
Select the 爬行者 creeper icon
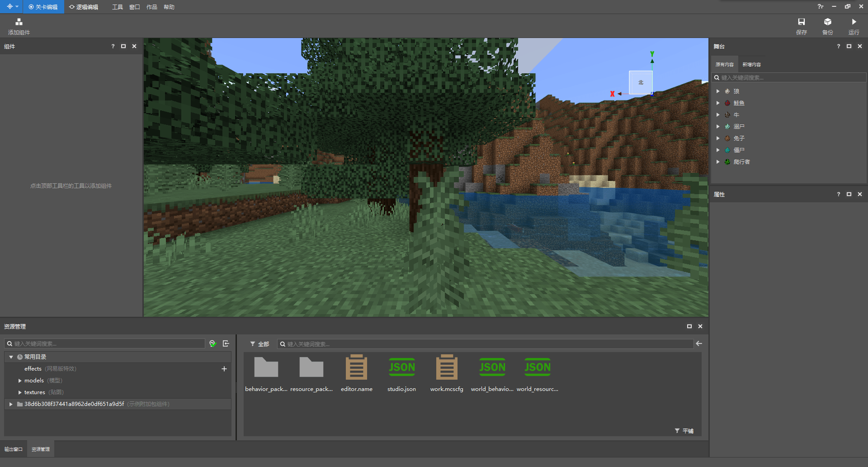727,162
